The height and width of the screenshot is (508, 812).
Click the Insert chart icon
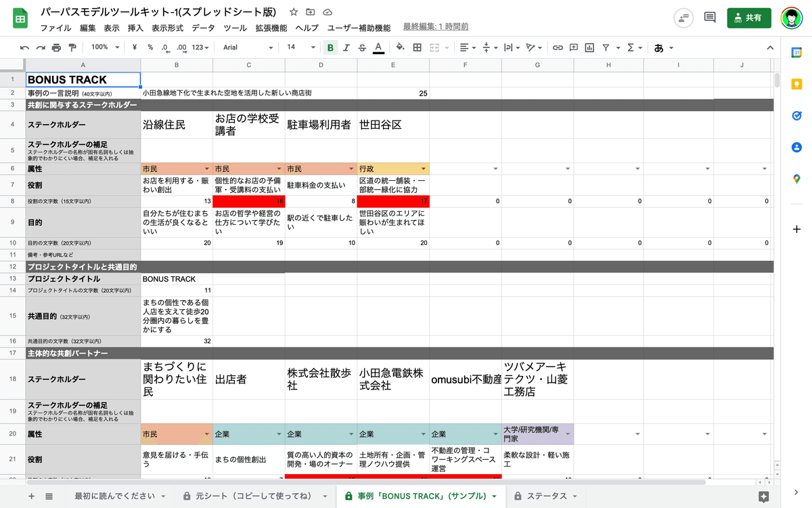point(589,47)
